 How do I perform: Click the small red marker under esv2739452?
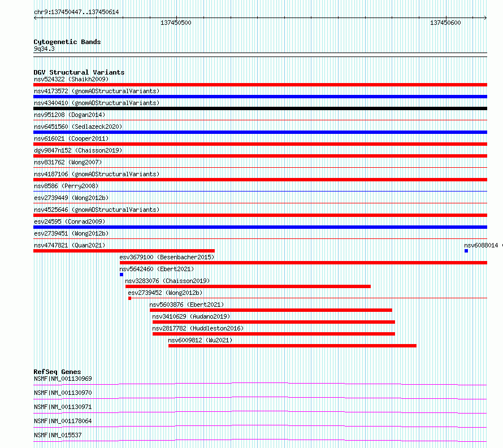129,298
